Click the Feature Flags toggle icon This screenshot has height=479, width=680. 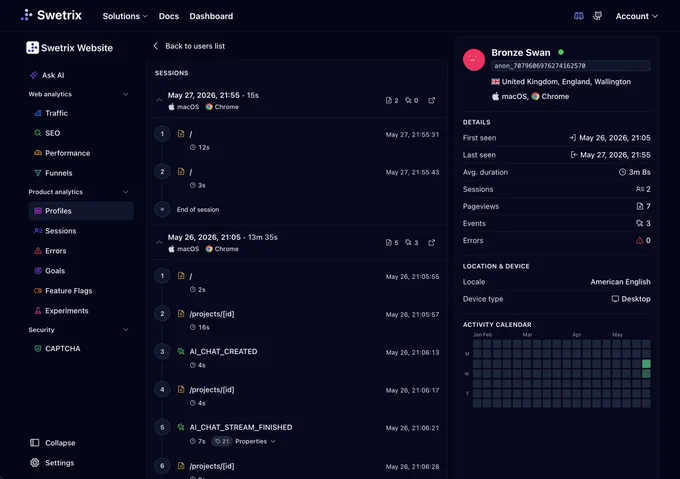point(38,290)
